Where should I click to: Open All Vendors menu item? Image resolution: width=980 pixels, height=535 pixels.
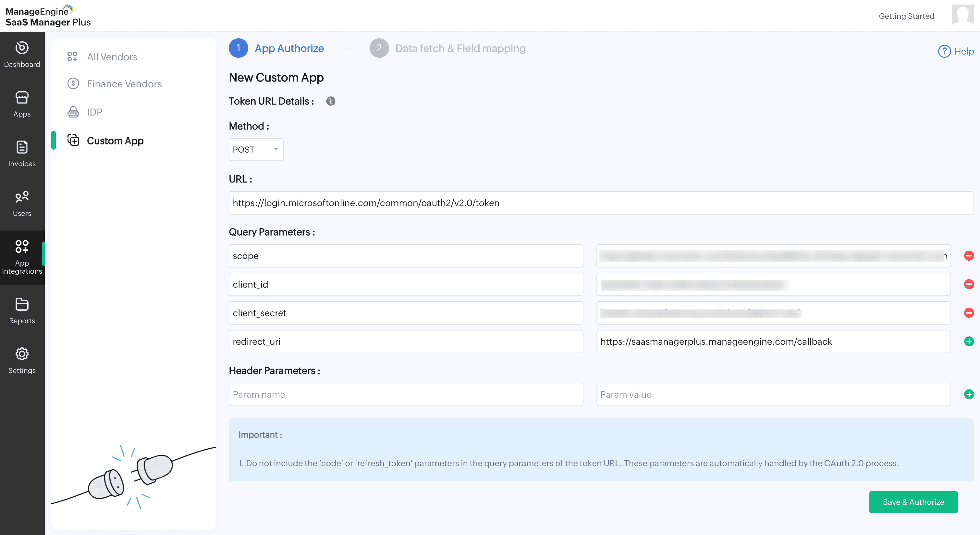pos(112,57)
